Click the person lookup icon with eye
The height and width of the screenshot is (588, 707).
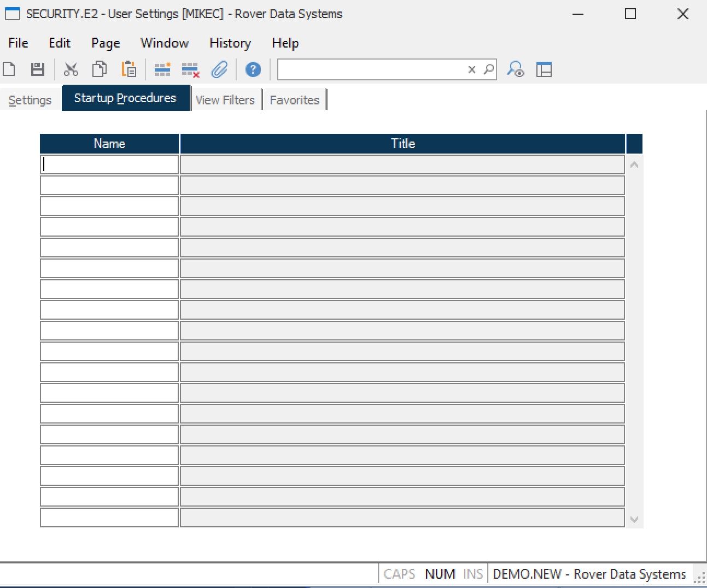(x=515, y=69)
